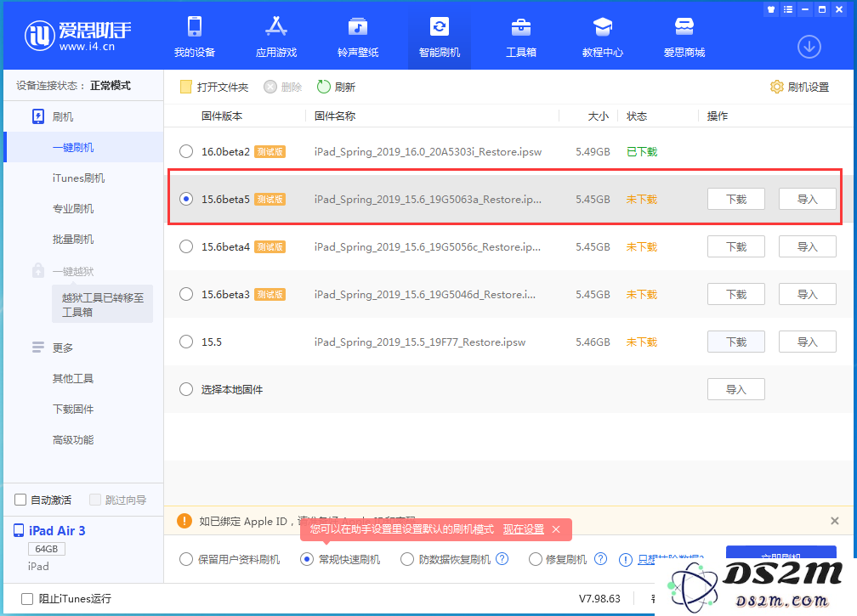857x616 pixels.
Task: Click the 打开文件夹 folder icon
Action: point(186,87)
